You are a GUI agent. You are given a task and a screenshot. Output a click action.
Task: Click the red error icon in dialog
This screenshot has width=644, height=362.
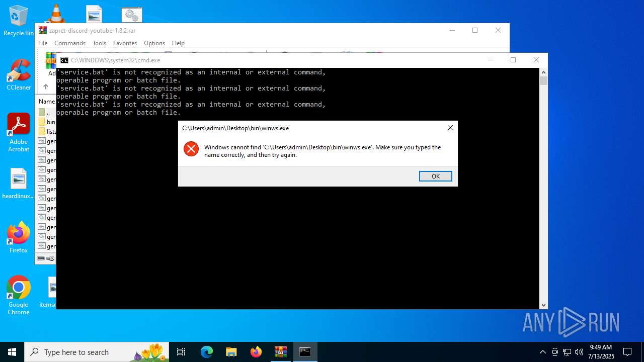click(191, 149)
